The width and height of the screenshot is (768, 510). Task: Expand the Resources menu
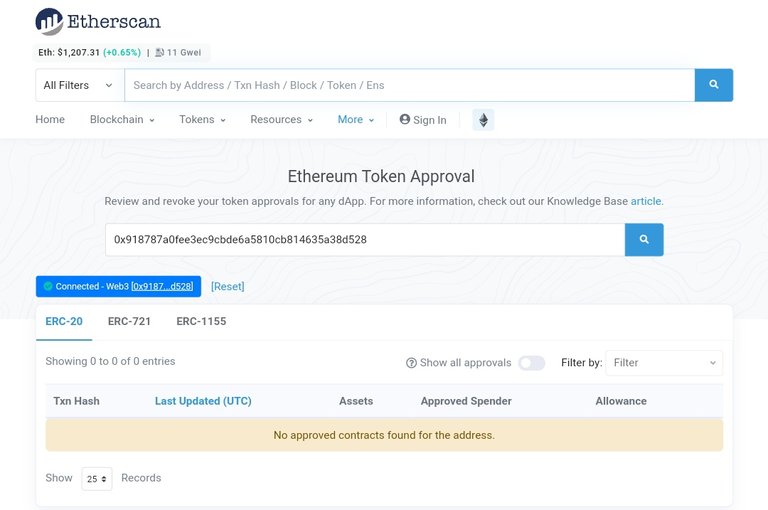pyautogui.click(x=281, y=120)
